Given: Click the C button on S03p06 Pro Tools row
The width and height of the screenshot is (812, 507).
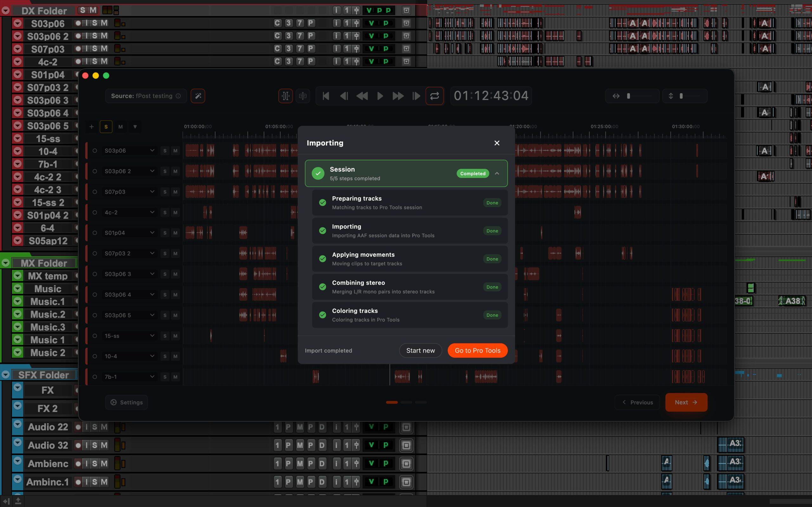Looking at the screenshot, I should click(x=277, y=23).
